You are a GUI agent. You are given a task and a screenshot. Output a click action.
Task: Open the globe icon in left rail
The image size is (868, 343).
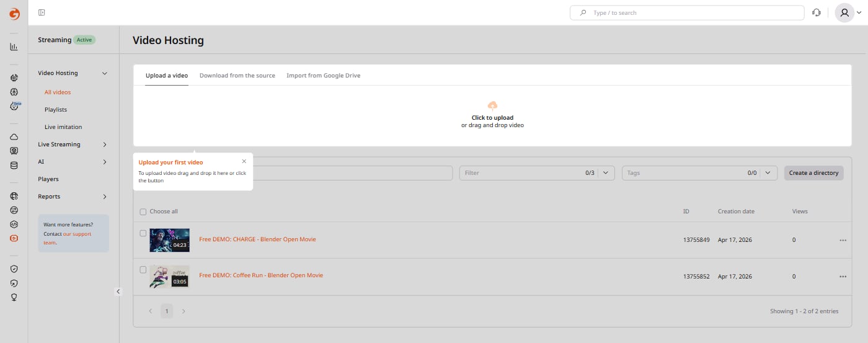(14, 196)
